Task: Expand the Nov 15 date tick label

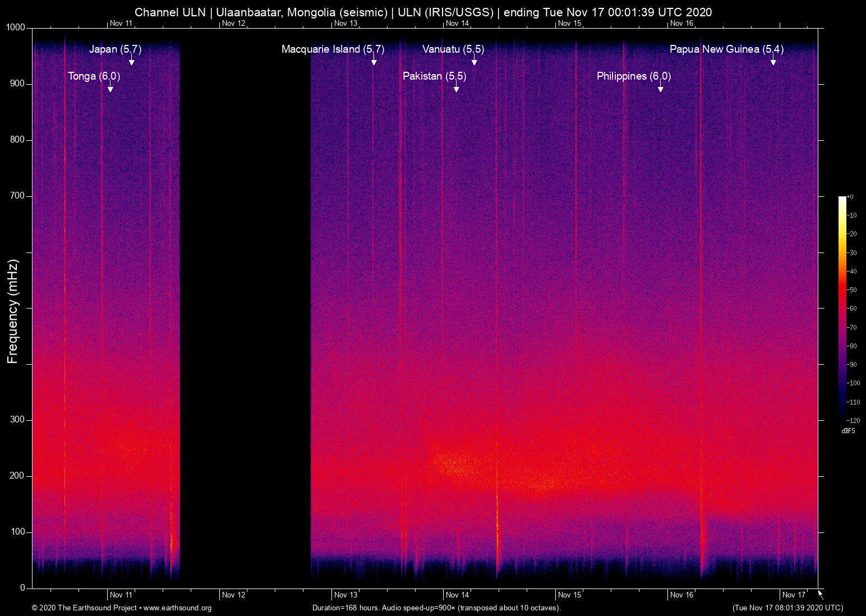Action: pyautogui.click(x=569, y=595)
